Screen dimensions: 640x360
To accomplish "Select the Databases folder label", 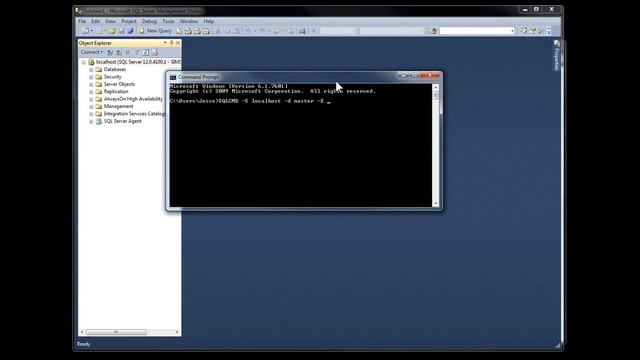I will pyautogui.click(x=115, y=69).
